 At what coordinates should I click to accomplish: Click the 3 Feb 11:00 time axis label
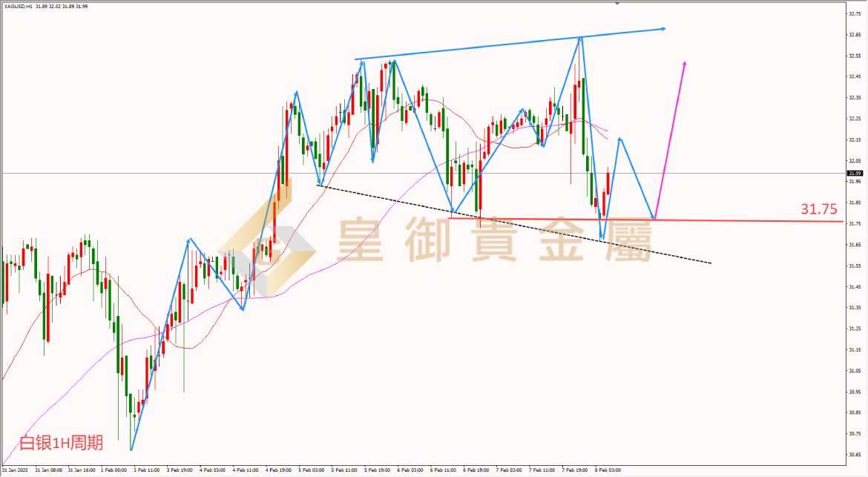click(147, 470)
